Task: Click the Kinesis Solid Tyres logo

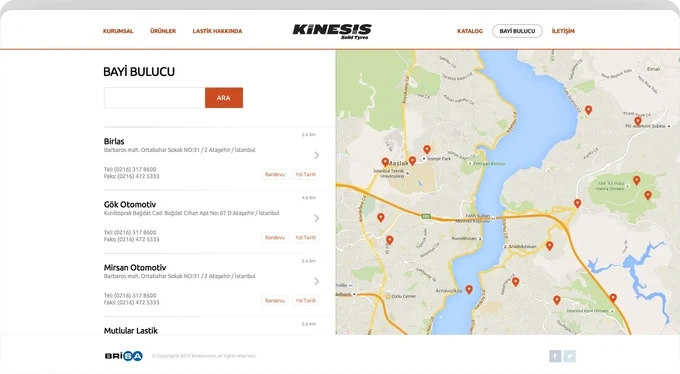Action: pos(332,31)
